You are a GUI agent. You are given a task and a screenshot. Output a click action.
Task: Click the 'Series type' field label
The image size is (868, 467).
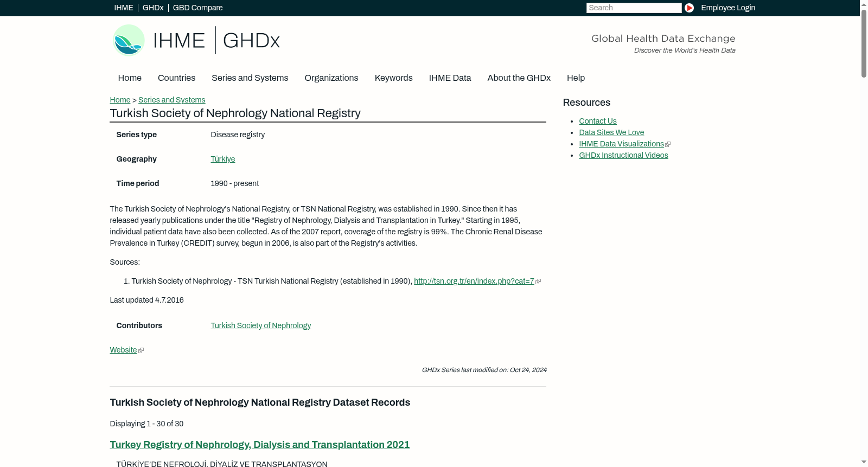[x=136, y=135]
